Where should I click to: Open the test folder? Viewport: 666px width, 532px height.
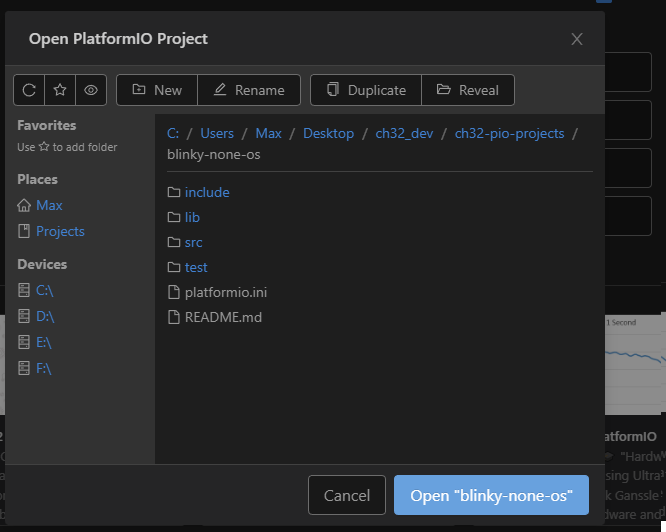pos(196,267)
